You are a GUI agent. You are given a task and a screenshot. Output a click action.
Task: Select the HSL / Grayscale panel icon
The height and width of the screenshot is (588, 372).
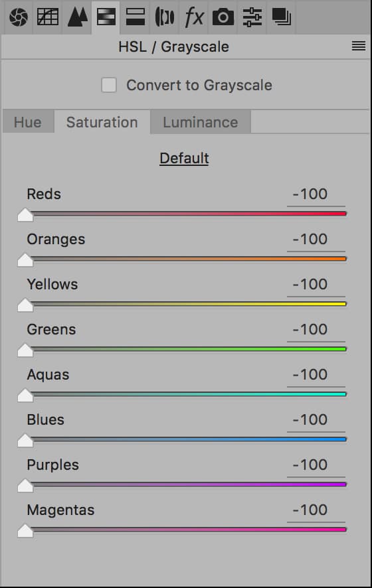tap(106, 17)
